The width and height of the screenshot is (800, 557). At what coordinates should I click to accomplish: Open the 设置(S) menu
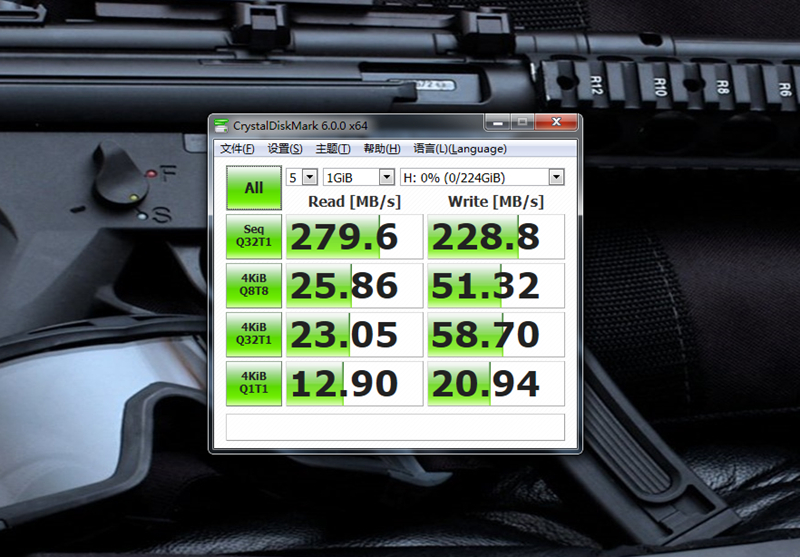(x=285, y=149)
